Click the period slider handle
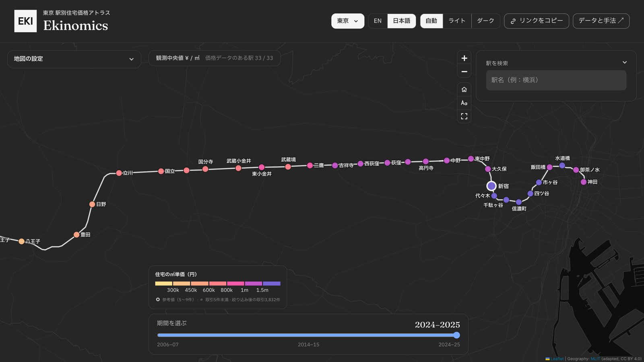644x362 pixels. pyautogui.click(x=456, y=335)
